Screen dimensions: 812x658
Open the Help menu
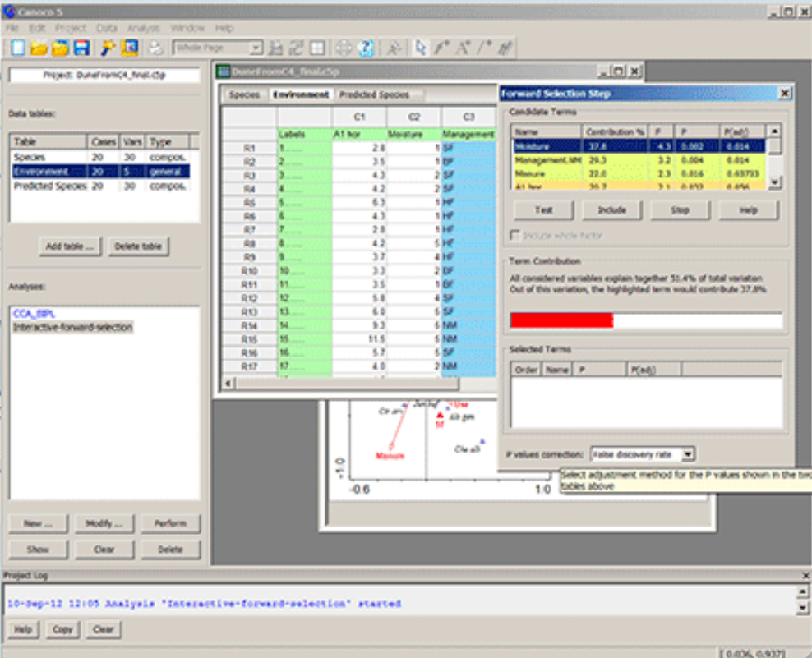click(x=224, y=28)
